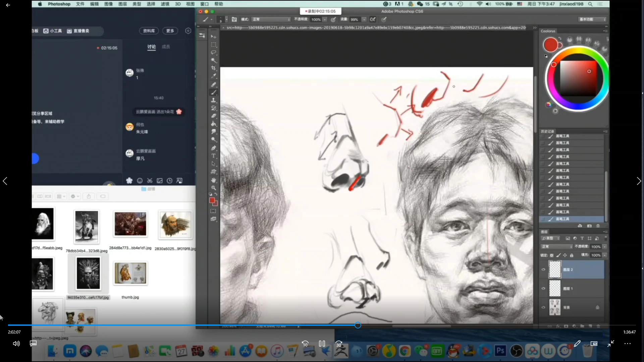
Task: Expand the layer filter 类型 dropdown
Action: tap(550, 238)
